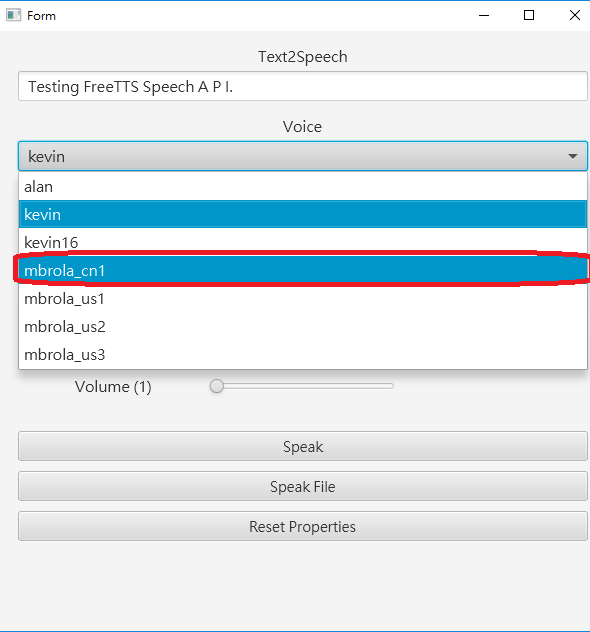Select the alan voice option
Screen dimensions: 590x632
click(x=303, y=187)
